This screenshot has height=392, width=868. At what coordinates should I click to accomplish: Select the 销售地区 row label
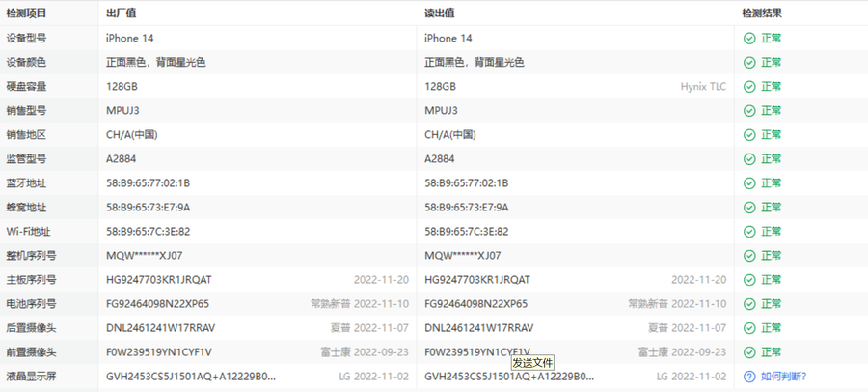tap(26, 135)
